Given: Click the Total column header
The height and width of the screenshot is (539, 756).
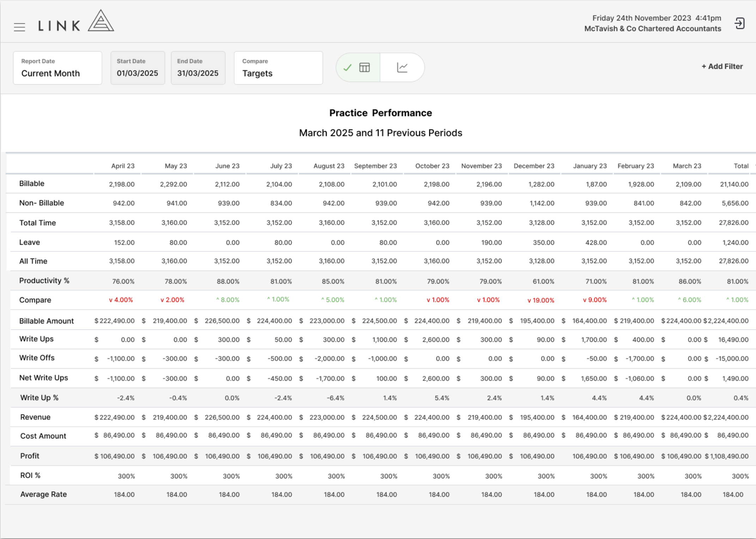Looking at the screenshot, I should 741,166.
